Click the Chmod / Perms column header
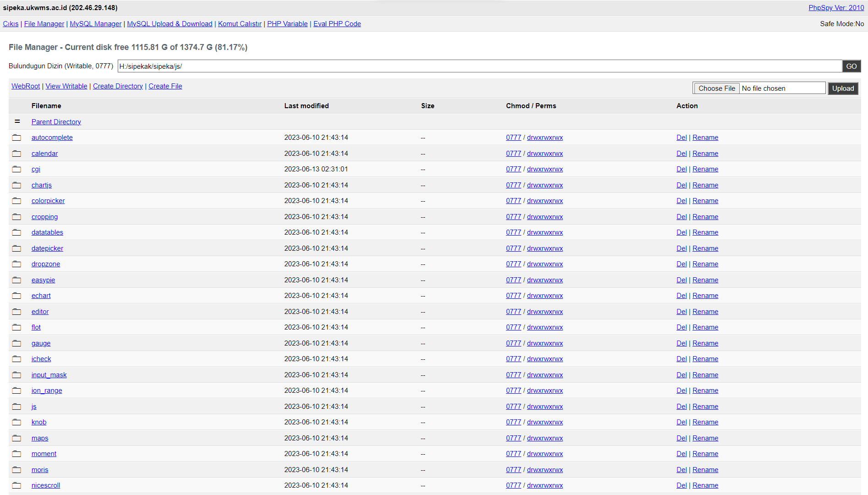Screen dimensions: 868x495 (531, 106)
